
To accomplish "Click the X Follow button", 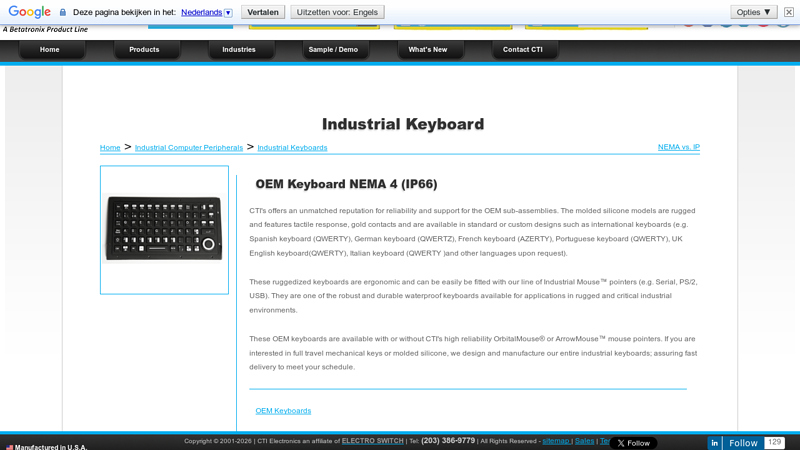I will pos(633,443).
